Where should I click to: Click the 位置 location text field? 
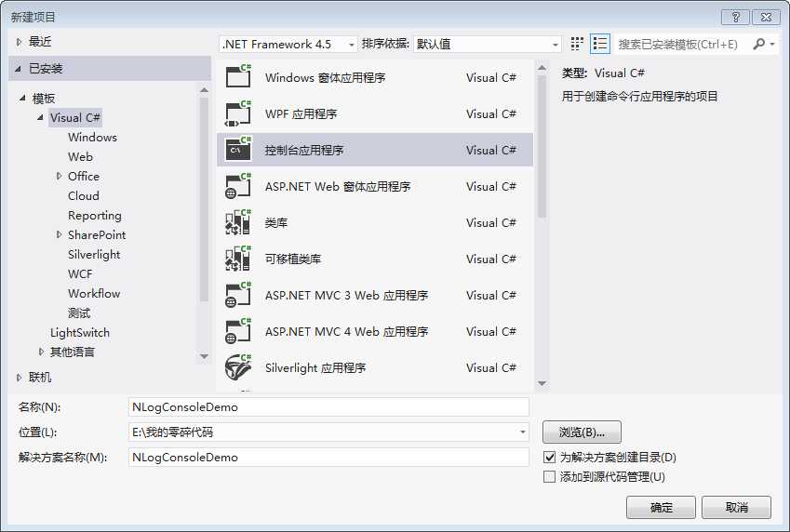323,432
